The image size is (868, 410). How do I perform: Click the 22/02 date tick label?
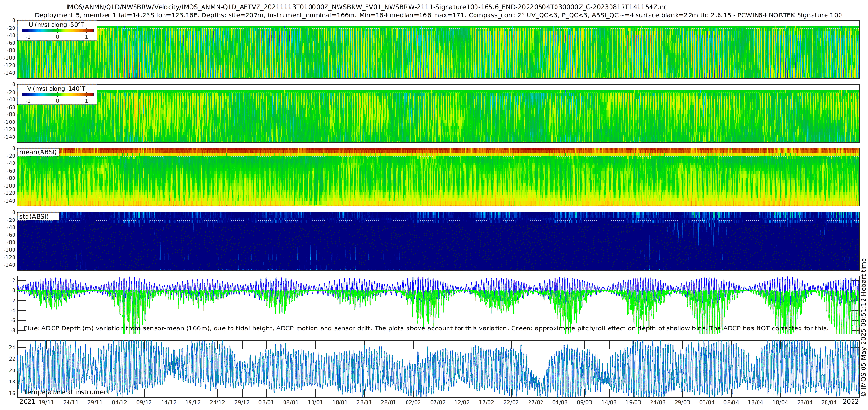click(511, 402)
